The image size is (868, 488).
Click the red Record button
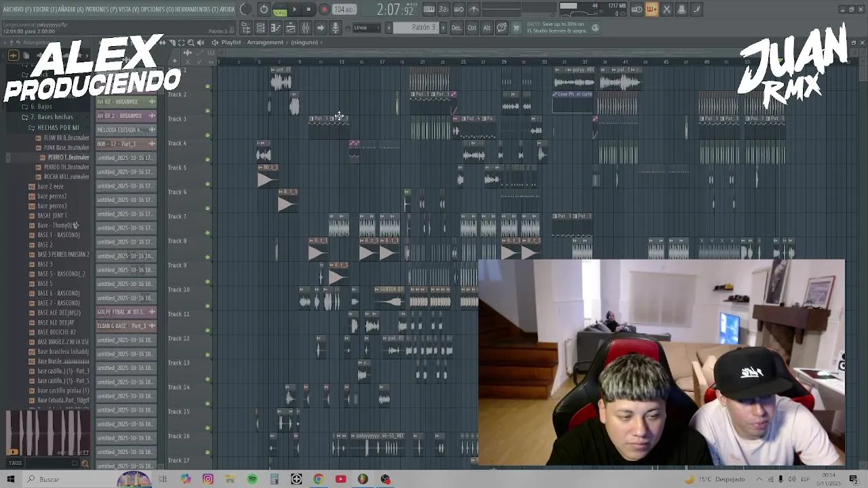click(x=324, y=9)
